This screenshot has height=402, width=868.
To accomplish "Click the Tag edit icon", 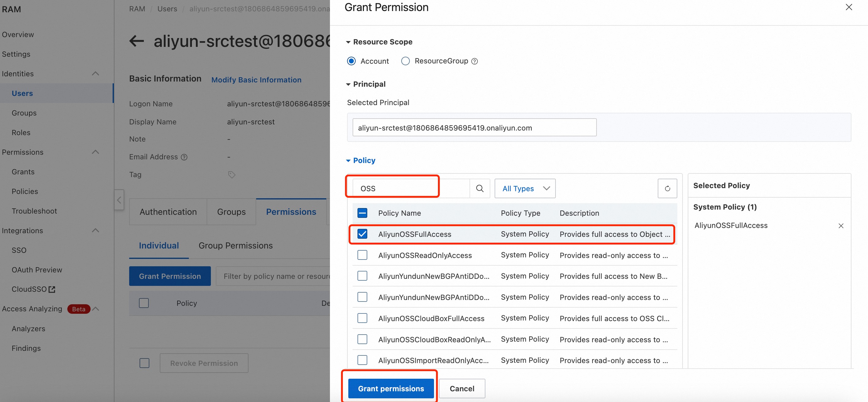I will coord(231,174).
